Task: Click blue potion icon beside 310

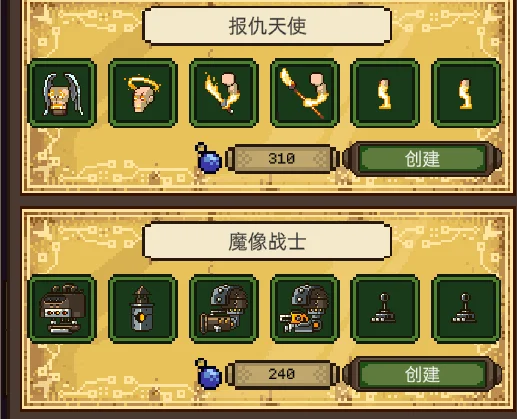Action: pos(209,158)
